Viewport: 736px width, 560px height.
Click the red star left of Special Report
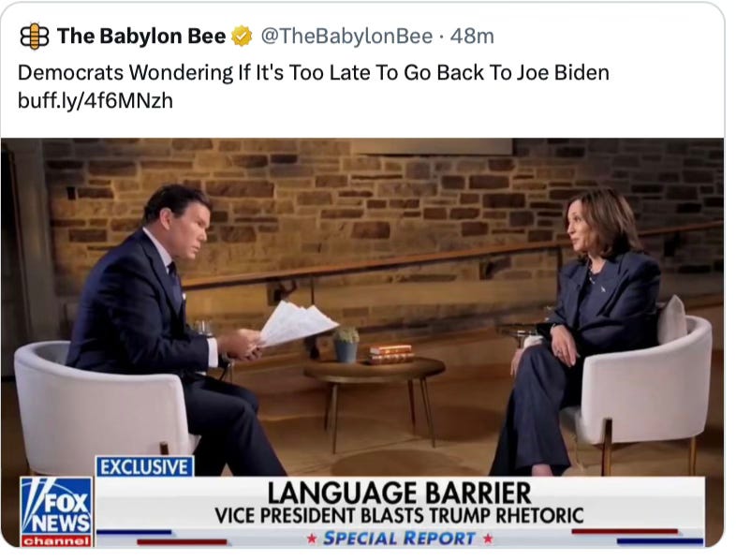[311, 539]
